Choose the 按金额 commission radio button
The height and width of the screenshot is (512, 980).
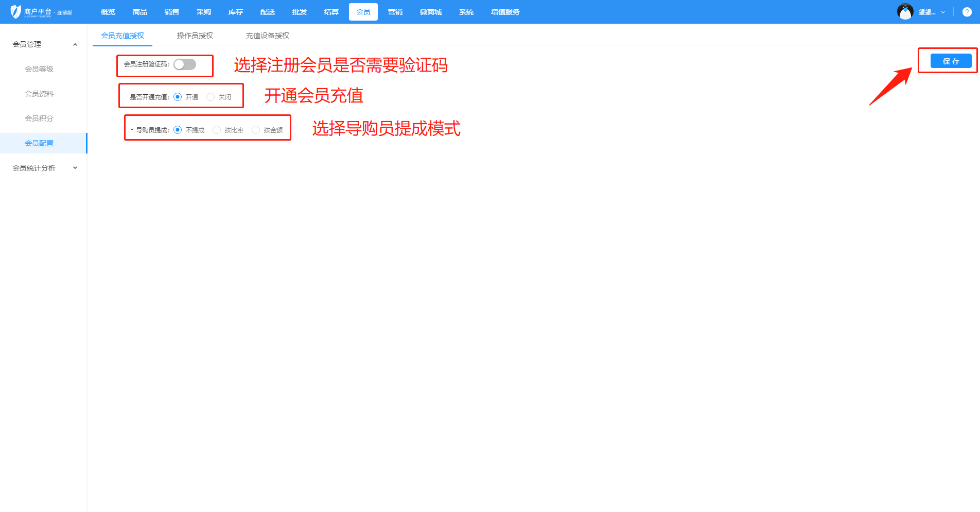[x=256, y=130]
